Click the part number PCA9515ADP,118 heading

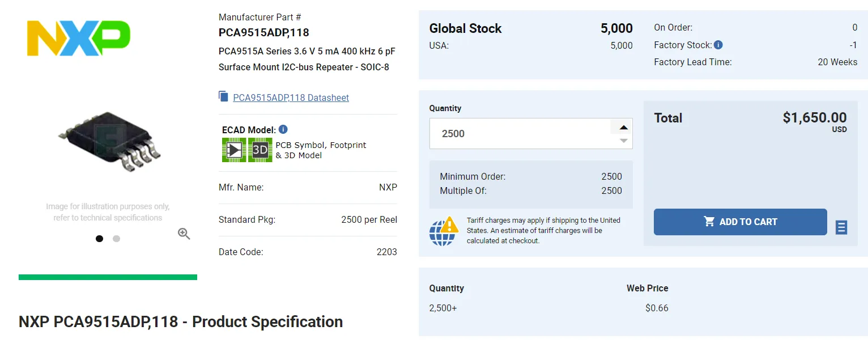264,32
